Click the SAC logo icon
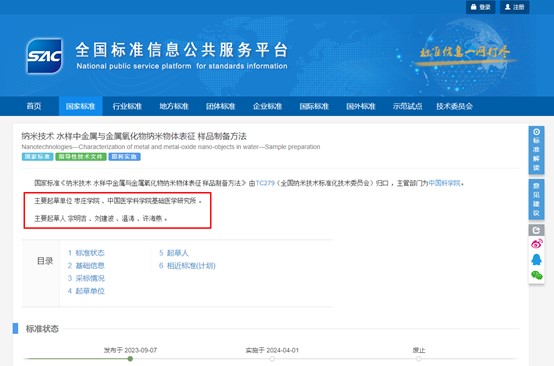The image size is (554, 366). [45, 56]
